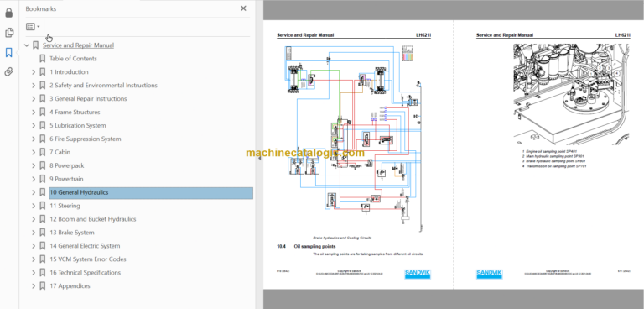Expand the 17 Appendices bookmark

tap(34, 286)
